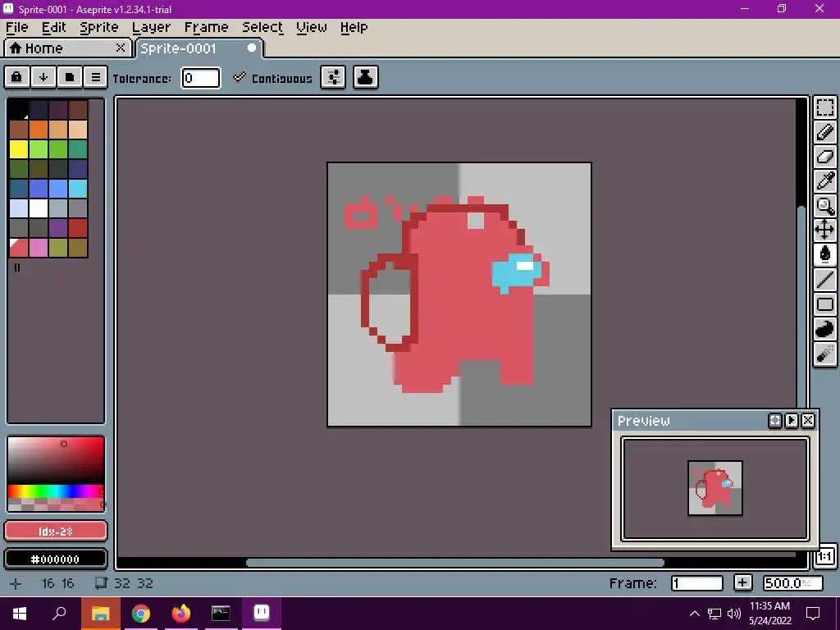Select the Move tool
The width and height of the screenshot is (840, 630).
coord(825,231)
